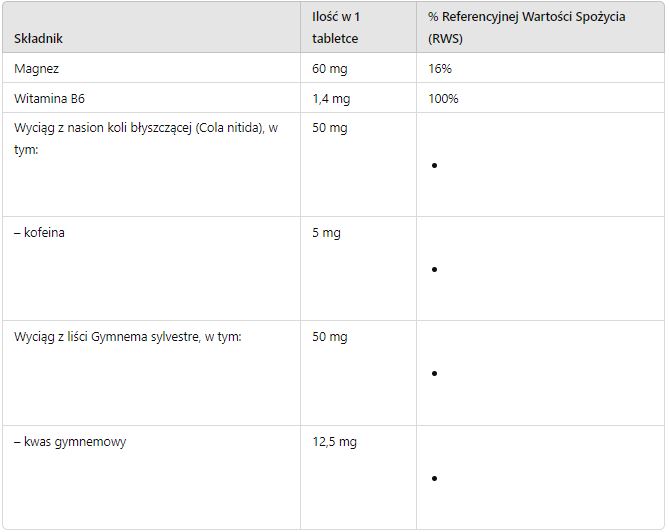Viewport: 669px width, 532px height.
Task: Select the "Magnez" ingredient cell
Action: (x=35, y=69)
